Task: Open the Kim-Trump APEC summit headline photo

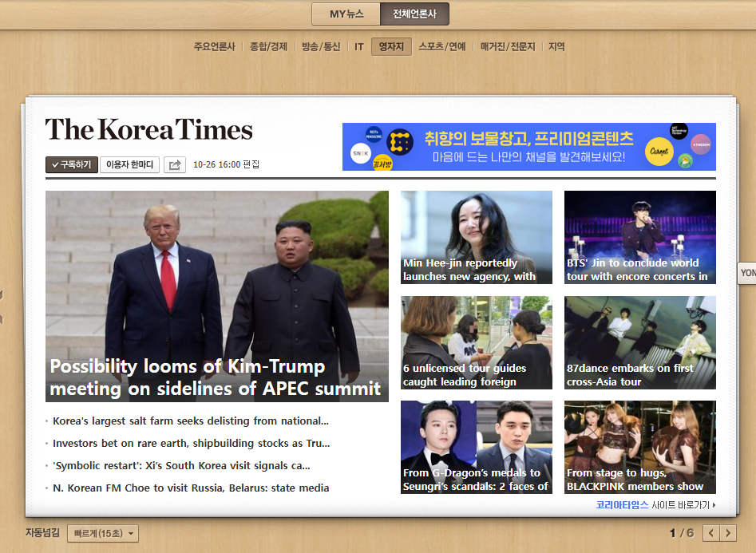Action: coord(217,295)
